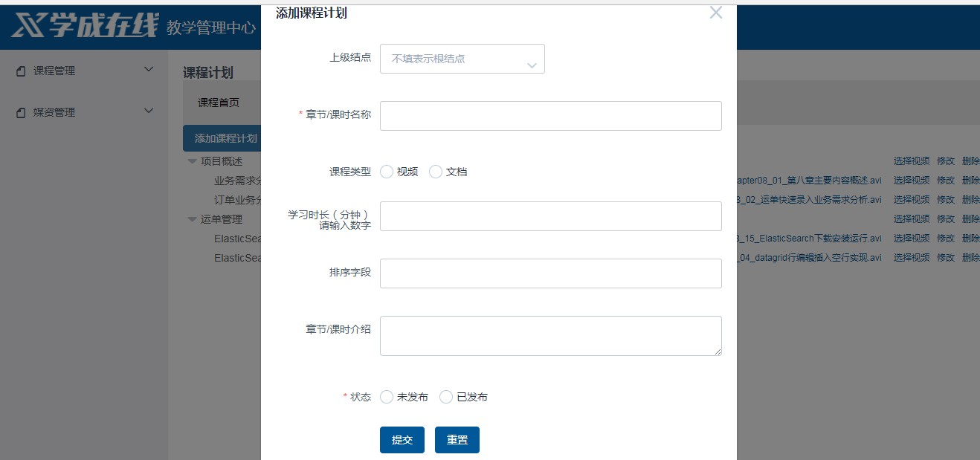Expand the 媒资管理 menu chevron
The width and height of the screenshot is (980, 460).
pyautogui.click(x=148, y=111)
